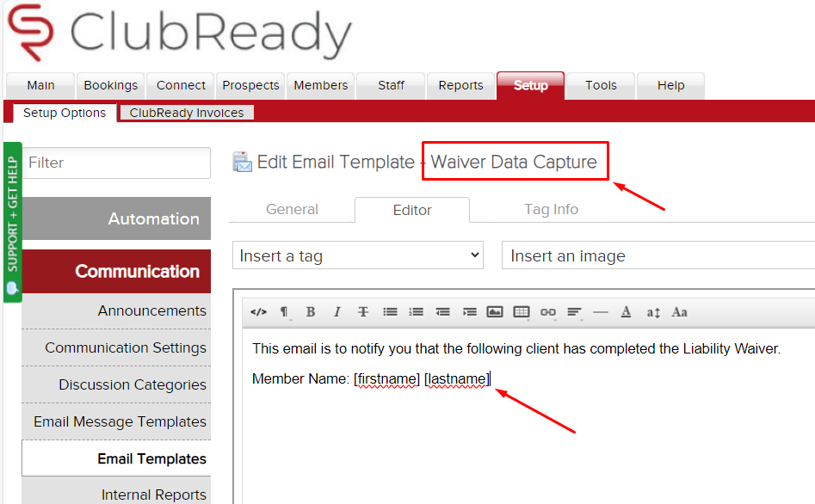Screen dimensions: 815x504
Task: Open the text alignment toolbar icon
Action: (574, 311)
